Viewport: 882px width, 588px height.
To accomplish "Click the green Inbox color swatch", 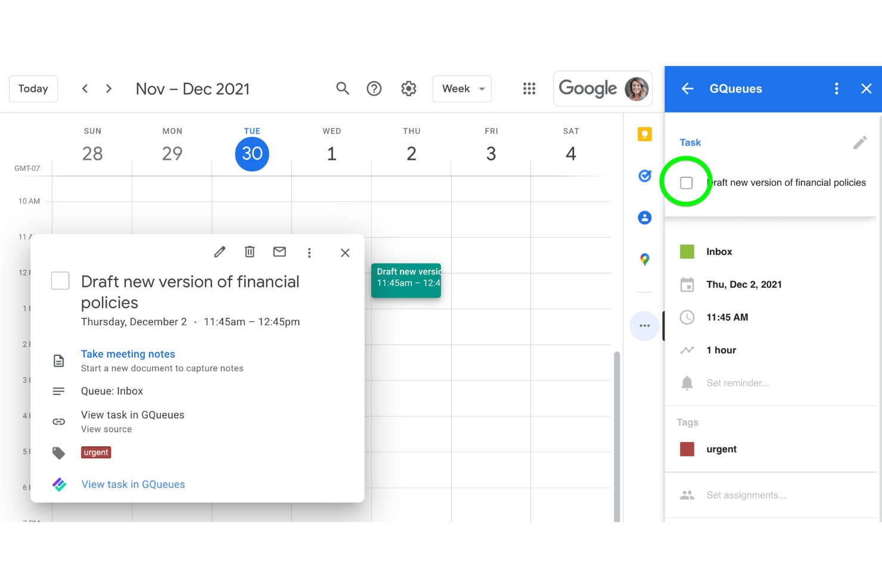I will tap(687, 251).
